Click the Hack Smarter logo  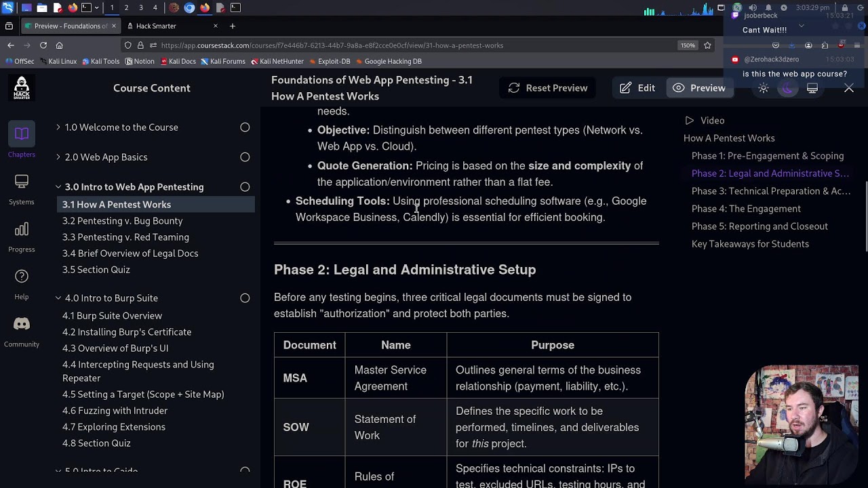coord(22,88)
